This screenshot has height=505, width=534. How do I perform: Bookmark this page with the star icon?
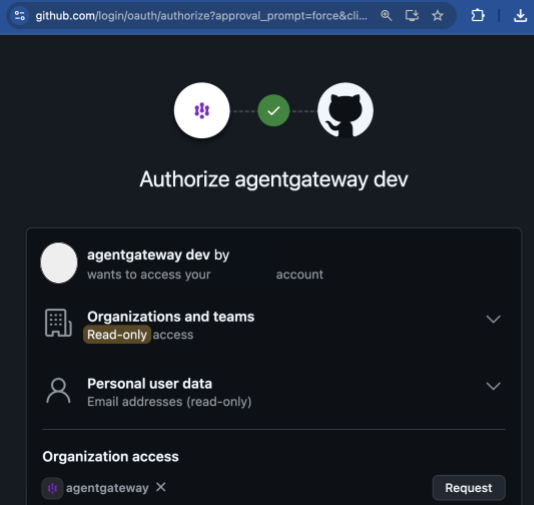point(437,16)
